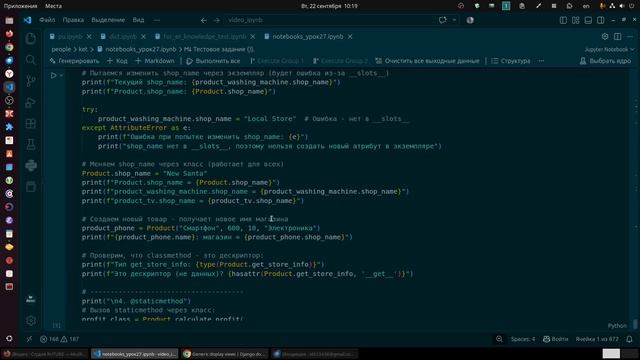This screenshot has width=640, height=360.
Task: Click Очистить все выходные данные
Action: tap(427, 61)
